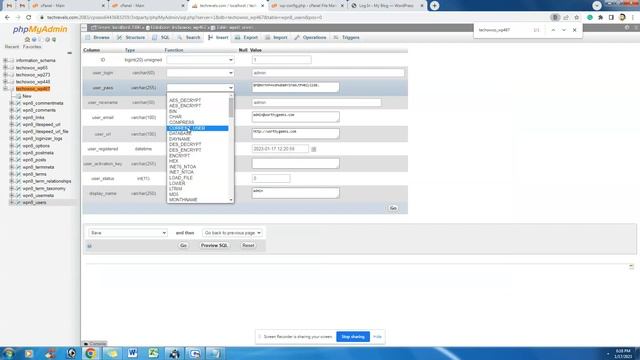Click Go button beside Preview SQL
The height and width of the screenshot is (360, 640).
pos(183,246)
